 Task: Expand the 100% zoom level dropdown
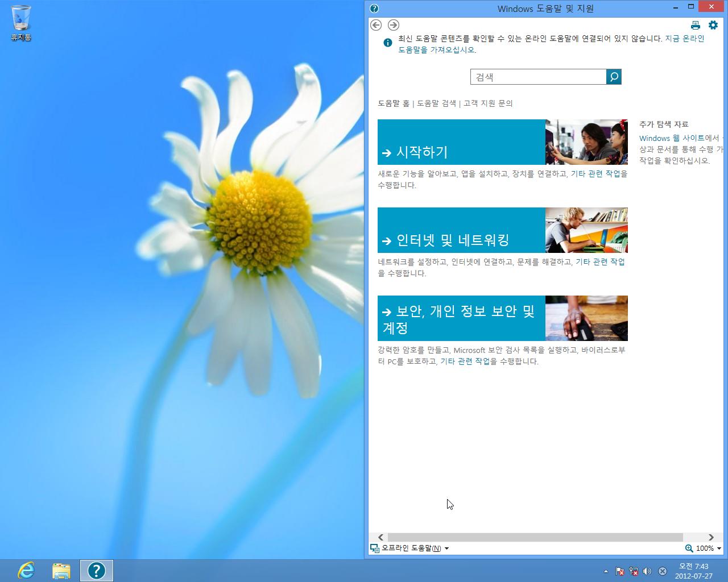tap(708, 548)
